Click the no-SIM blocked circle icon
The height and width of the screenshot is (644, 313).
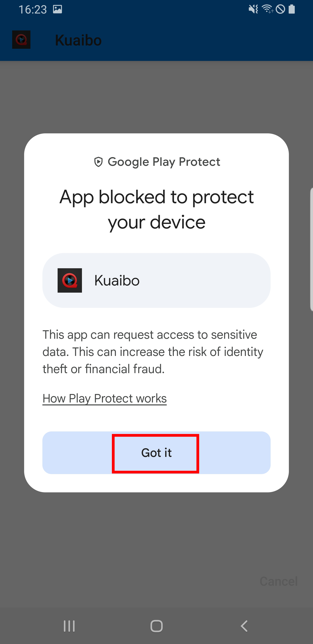click(x=280, y=10)
